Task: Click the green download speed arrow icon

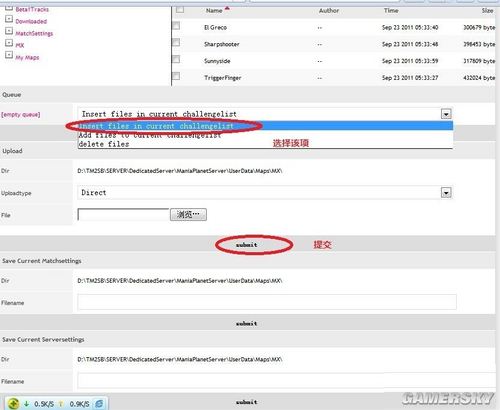Action: [26, 404]
